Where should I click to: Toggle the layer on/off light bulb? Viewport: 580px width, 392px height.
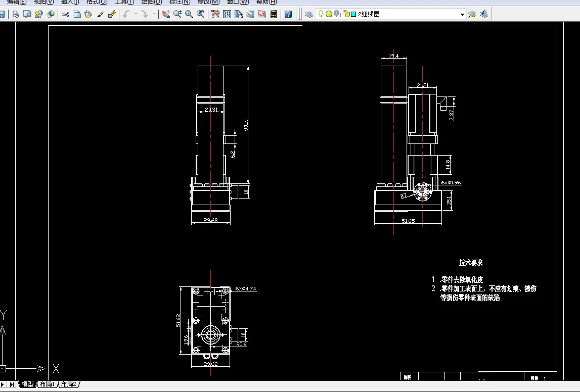pos(321,14)
